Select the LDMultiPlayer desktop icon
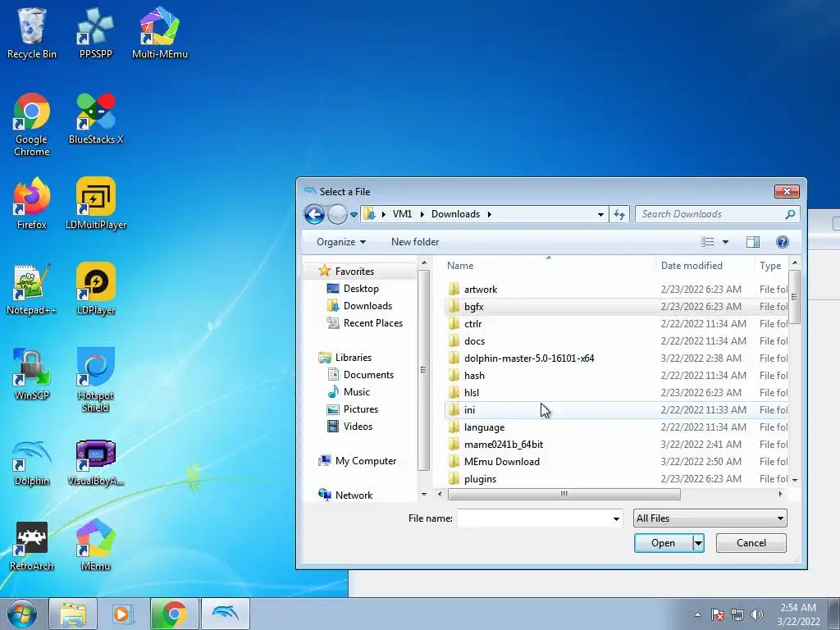 pos(95,203)
